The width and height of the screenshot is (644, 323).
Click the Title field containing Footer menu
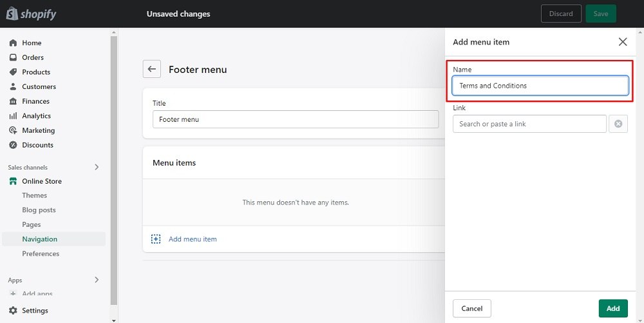click(x=296, y=119)
